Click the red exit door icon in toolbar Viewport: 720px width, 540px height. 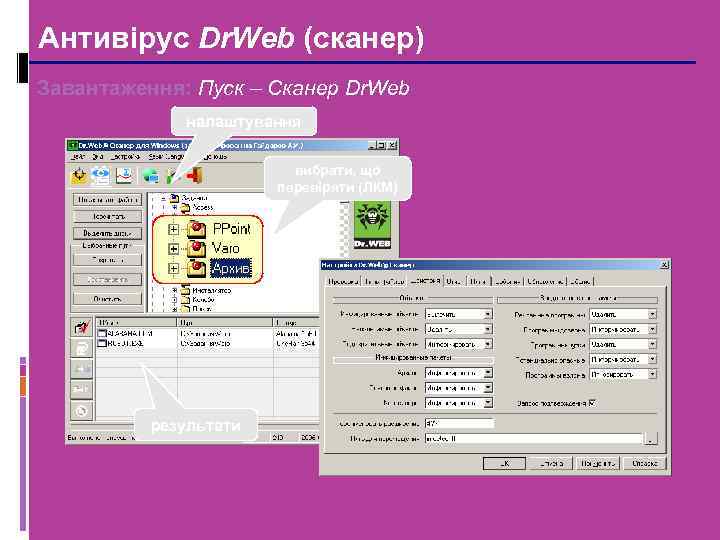pyautogui.click(x=194, y=176)
